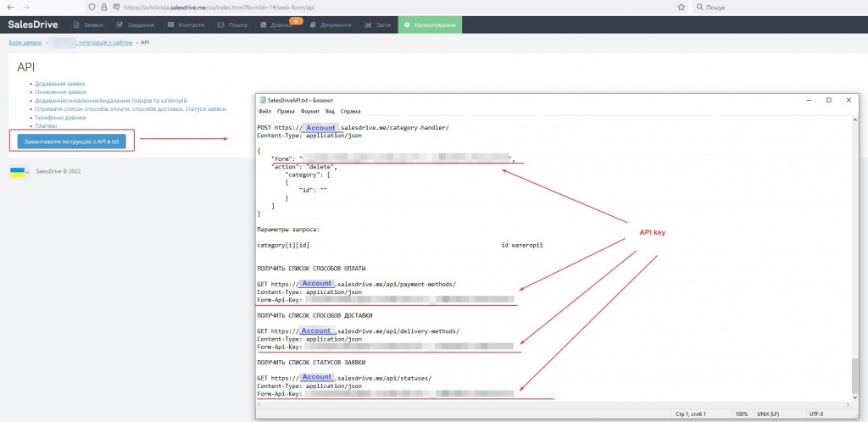Click the browser address bar URL
This screenshot has width=868, height=422.
tap(221, 8)
